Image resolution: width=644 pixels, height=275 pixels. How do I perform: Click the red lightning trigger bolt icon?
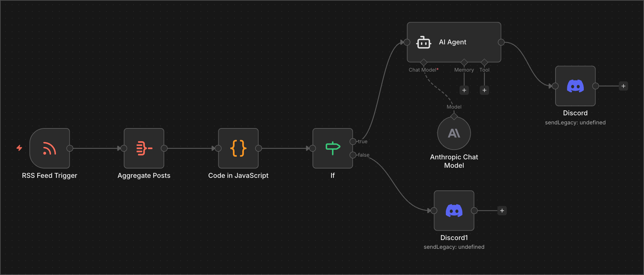[x=20, y=148]
